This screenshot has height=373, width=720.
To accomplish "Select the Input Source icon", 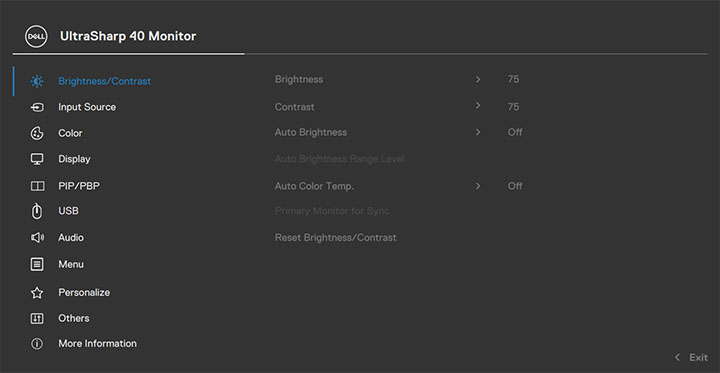I will pyautogui.click(x=37, y=107).
